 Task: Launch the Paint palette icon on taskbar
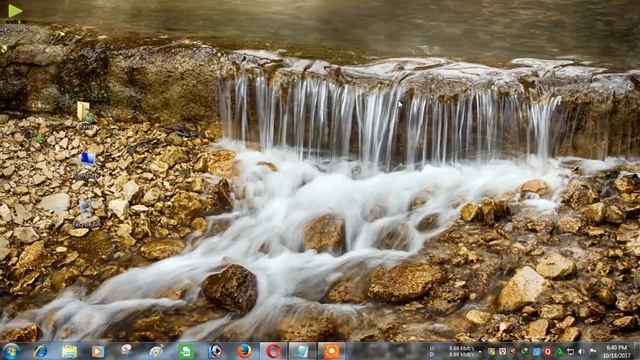tap(156, 351)
